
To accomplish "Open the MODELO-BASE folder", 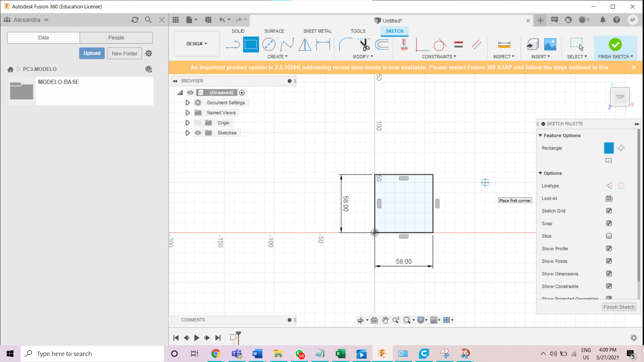I will point(80,91).
